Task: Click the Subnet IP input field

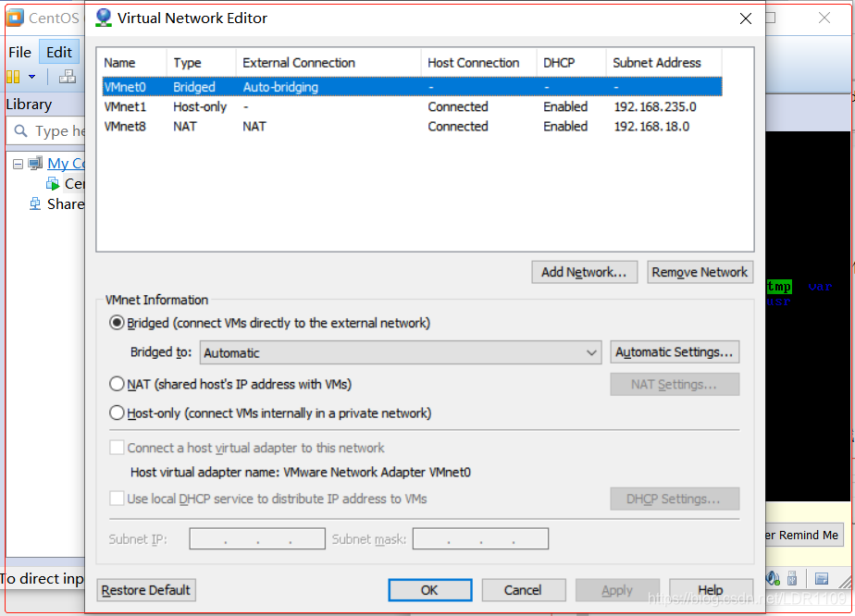Action: (257, 538)
